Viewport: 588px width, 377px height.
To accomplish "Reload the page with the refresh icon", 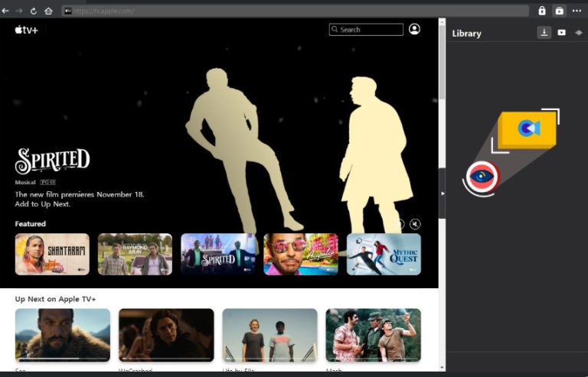I will [x=34, y=11].
